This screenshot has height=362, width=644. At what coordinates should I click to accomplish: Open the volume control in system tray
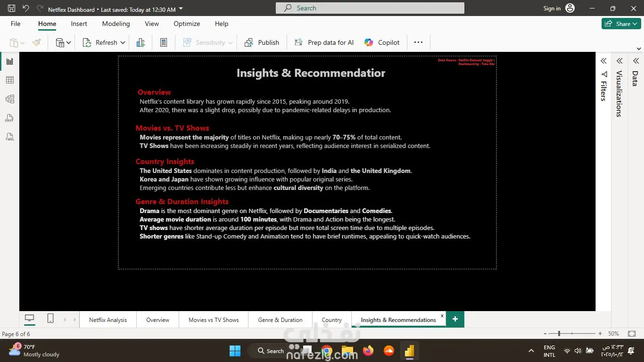(578, 351)
